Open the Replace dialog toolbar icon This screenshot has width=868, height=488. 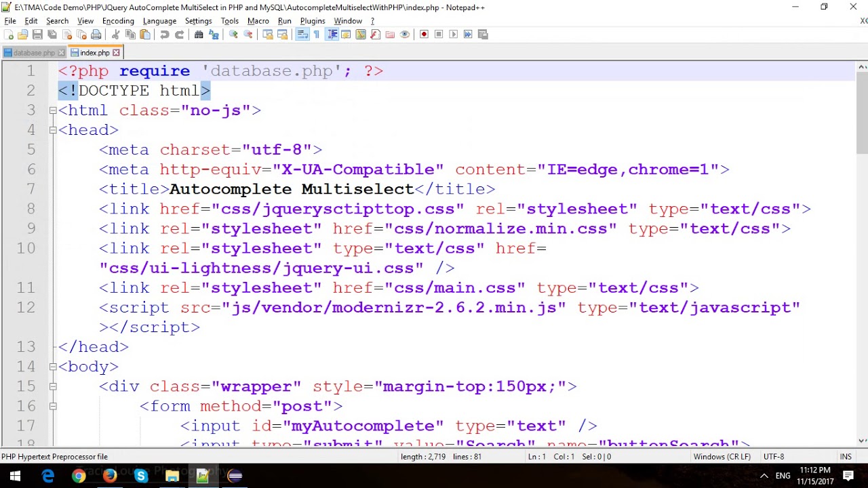(x=214, y=34)
